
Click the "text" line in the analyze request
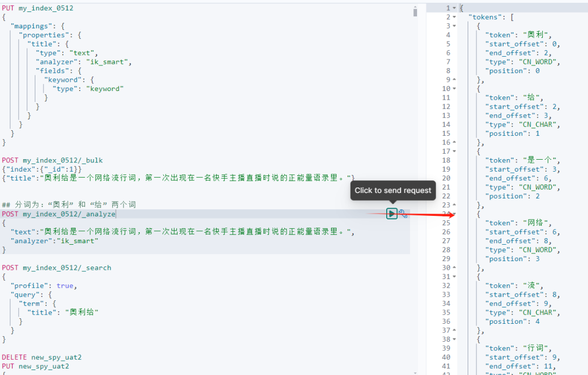(182, 232)
